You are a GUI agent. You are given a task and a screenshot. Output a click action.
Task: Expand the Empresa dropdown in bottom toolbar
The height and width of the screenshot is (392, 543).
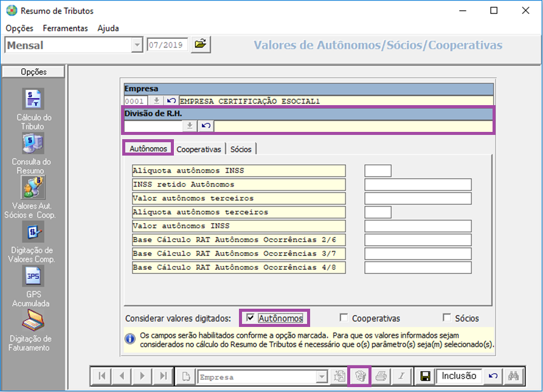322,376
